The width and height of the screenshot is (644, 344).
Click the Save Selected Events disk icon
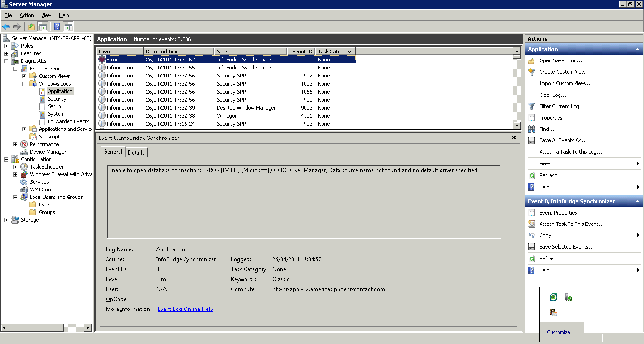(x=532, y=247)
